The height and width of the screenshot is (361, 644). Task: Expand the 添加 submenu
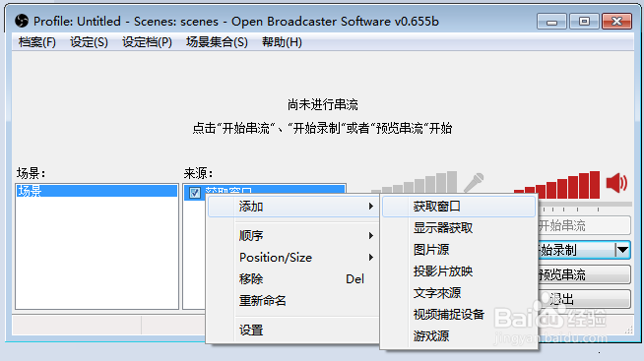(x=293, y=207)
